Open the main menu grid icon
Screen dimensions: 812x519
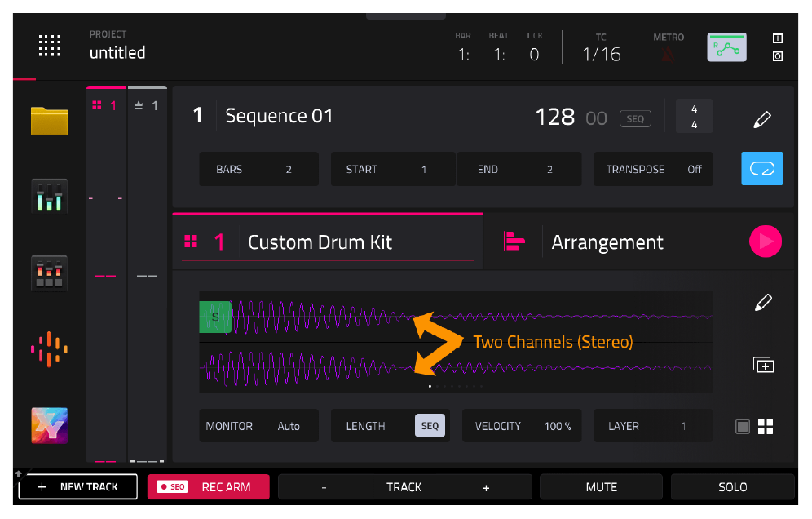tap(50, 46)
